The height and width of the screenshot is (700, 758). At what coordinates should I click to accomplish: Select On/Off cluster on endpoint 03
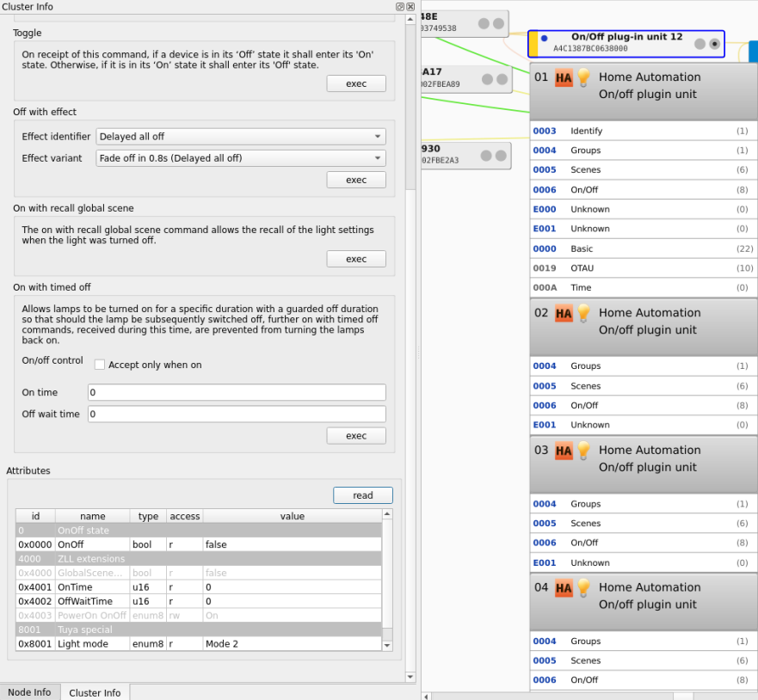pyautogui.click(x=643, y=543)
